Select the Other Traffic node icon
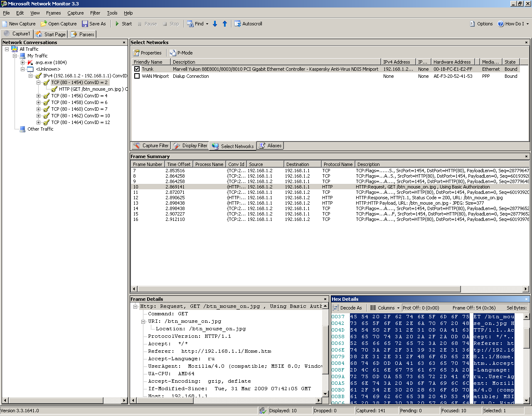The width and height of the screenshot is (532, 416). tap(23, 129)
